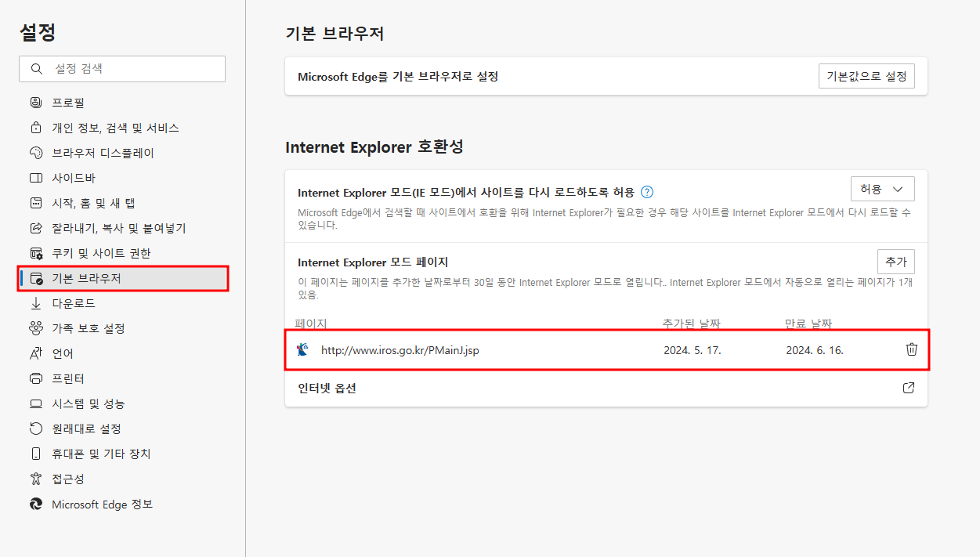Click the 만료 날짜 column header
The height and width of the screenshot is (557, 980).
pos(808,324)
